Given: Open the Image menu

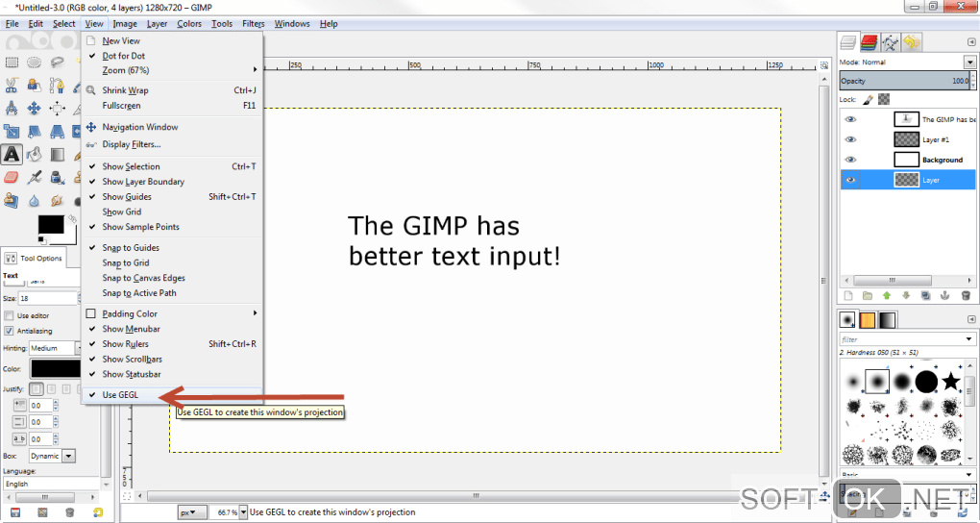Looking at the screenshot, I should pyautogui.click(x=125, y=24).
